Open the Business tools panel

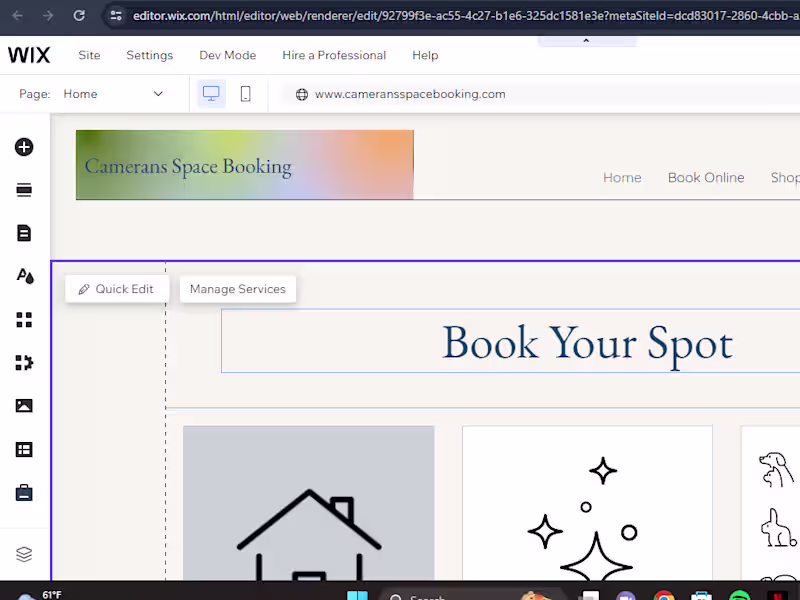point(24,492)
